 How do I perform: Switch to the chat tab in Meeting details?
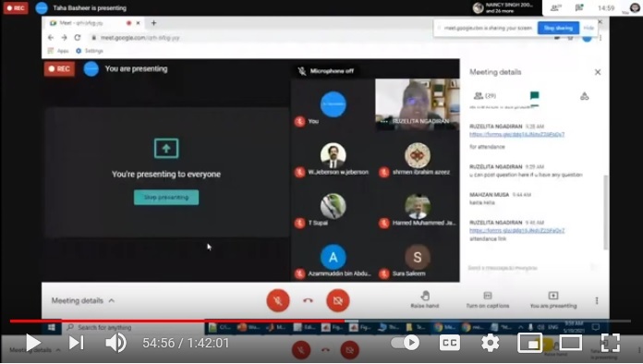[534, 96]
